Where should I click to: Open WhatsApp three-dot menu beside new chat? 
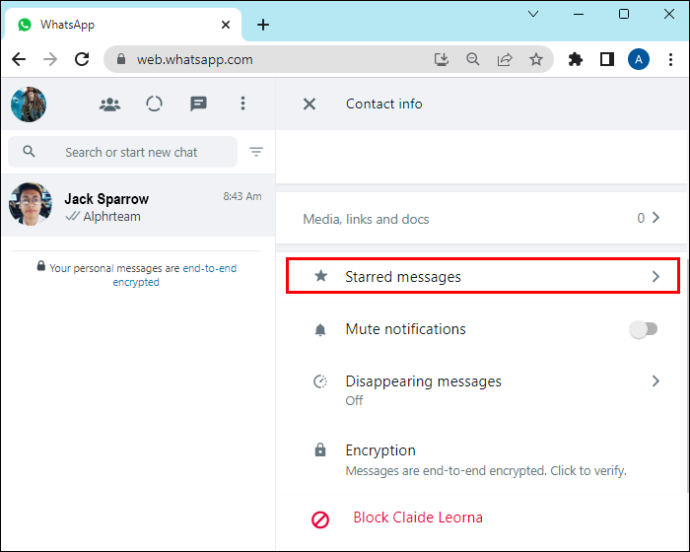click(x=243, y=103)
